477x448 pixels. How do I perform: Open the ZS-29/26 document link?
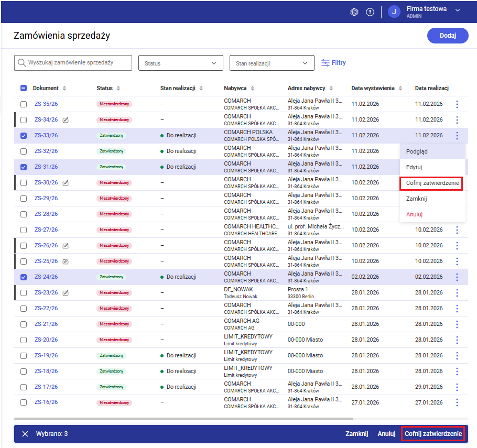[x=46, y=198]
